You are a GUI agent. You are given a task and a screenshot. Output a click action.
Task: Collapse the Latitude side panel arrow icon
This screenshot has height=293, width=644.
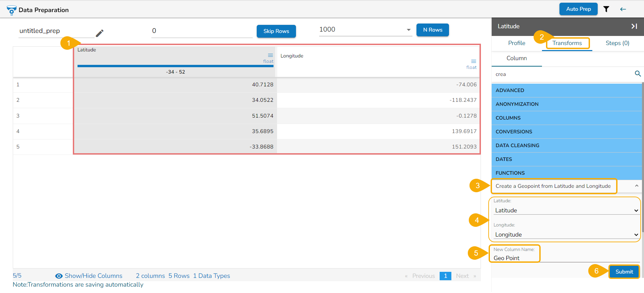point(634,26)
